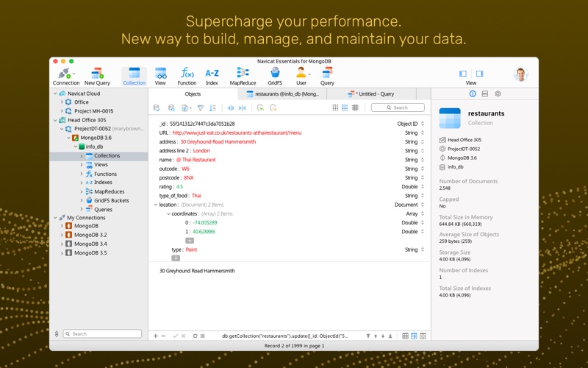Go to next record arrow
Image resolution: width=588 pixels, height=368 pixels.
click(383, 336)
